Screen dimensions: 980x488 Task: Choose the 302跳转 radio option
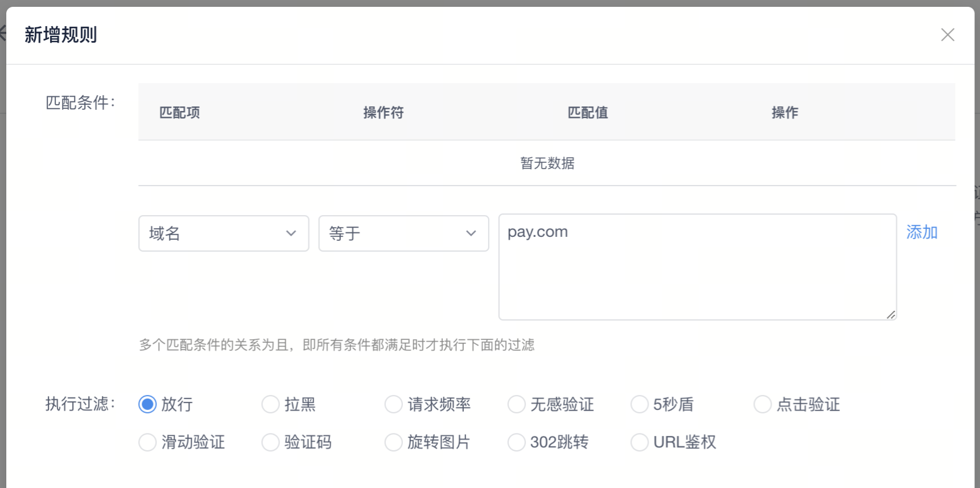click(517, 442)
